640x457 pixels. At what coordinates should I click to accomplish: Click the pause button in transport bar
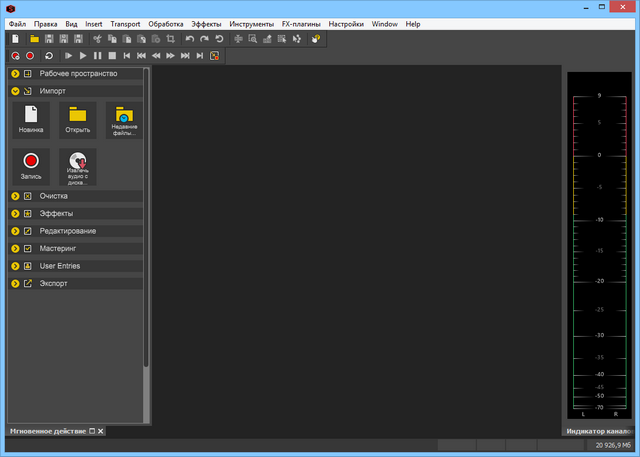(98, 56)
